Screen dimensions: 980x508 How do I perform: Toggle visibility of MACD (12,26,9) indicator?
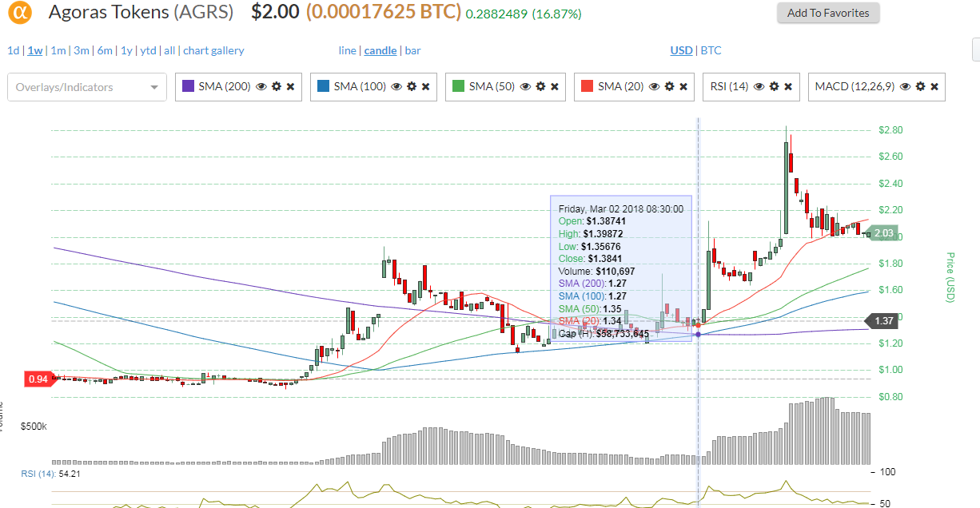click(905, 86)
